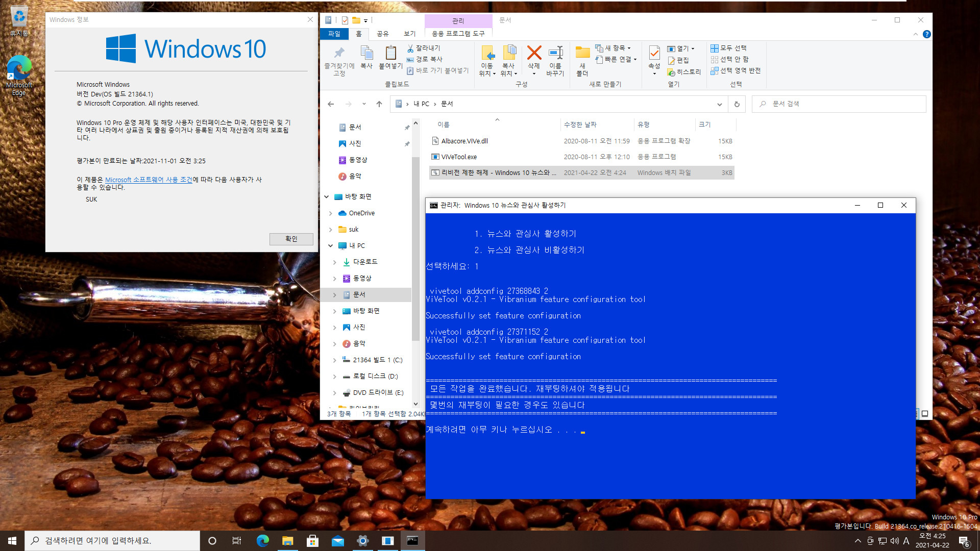
Task: Refresh the Explorer address bar
Action: pos(737,104)
